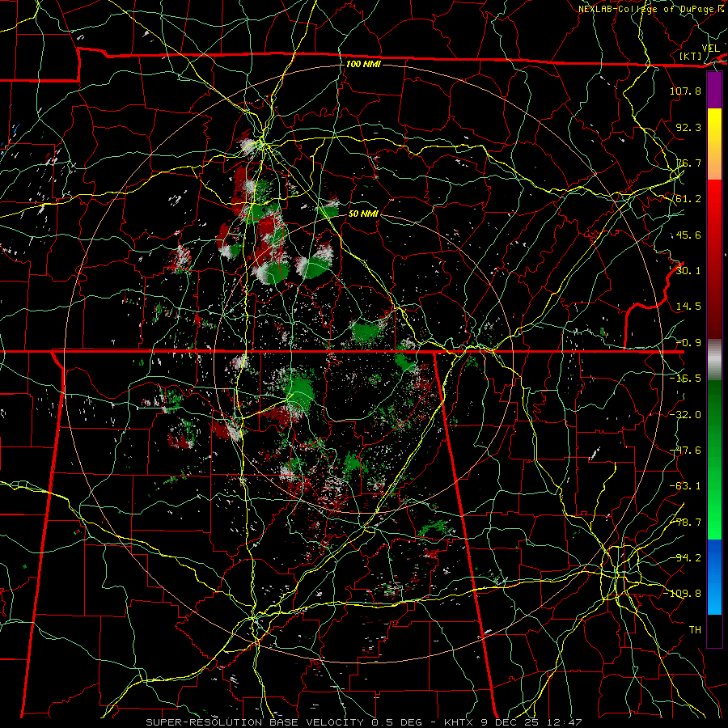Image resolution: width=728 pixels, height=728 pixels.
Task: Click the 50 NMI range ring label
Action: coord(363,214)
